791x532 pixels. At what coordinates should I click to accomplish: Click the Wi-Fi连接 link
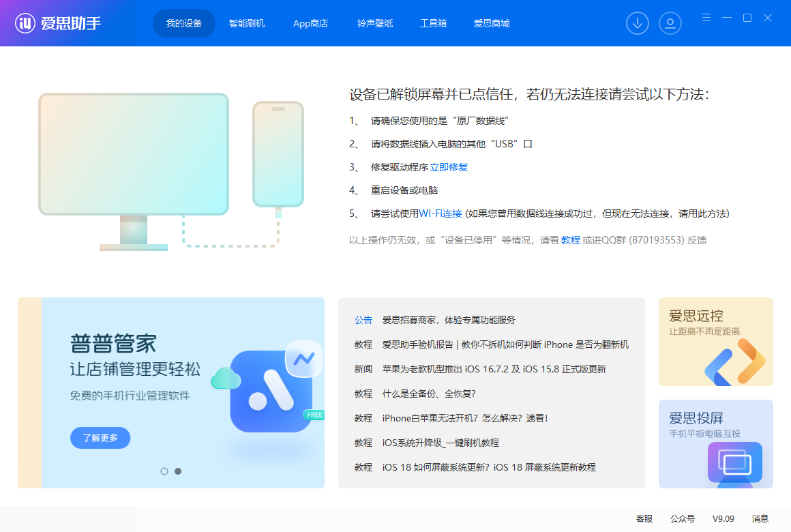pyautogui.click(x=441, y=213)
